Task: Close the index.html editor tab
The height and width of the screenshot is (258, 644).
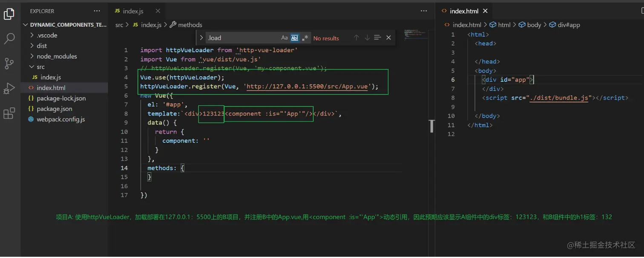Action: (x=485, y=11)
